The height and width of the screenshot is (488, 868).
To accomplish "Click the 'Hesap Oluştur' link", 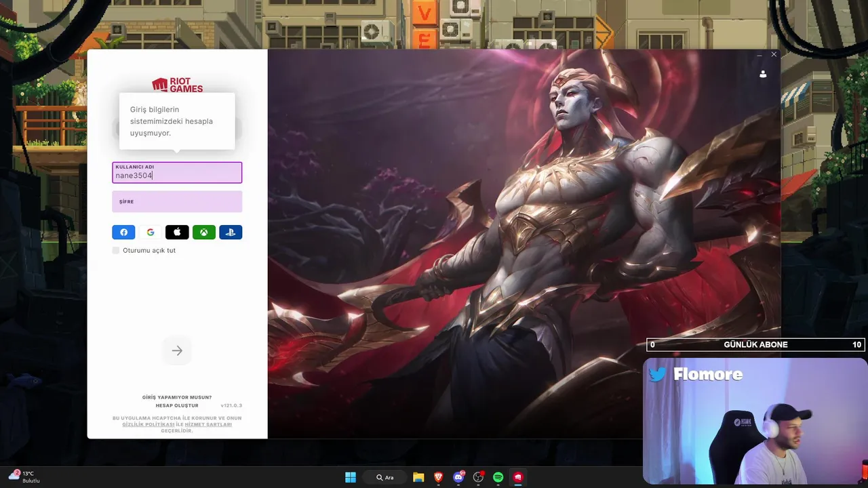I will 177,405.
